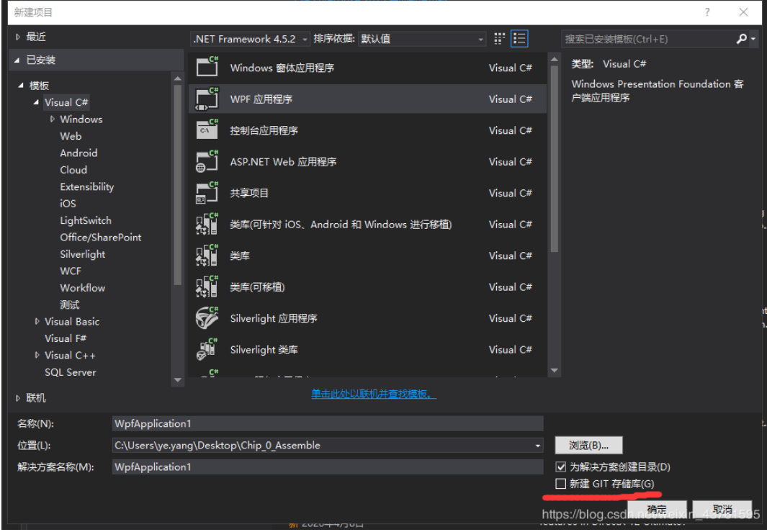This screenshot has height=532, width=767.
Task: Click the 浏览(B) button
Action: [x=588, y=445]
